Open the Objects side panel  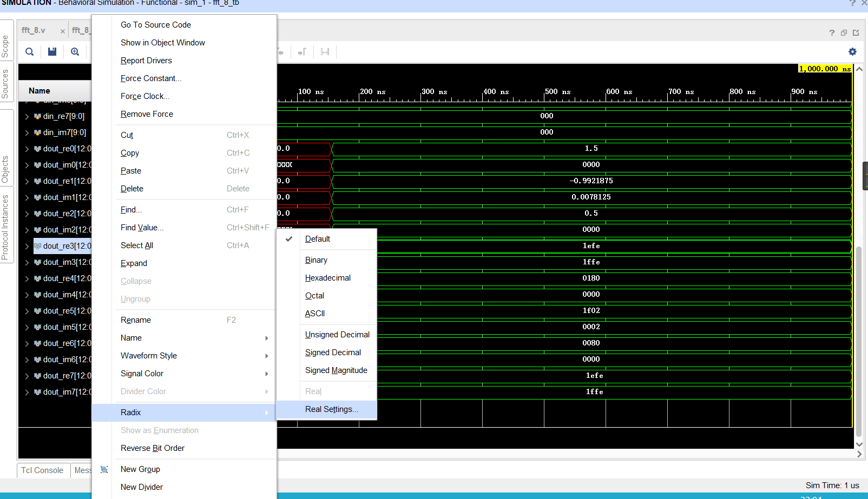point(6,169)
